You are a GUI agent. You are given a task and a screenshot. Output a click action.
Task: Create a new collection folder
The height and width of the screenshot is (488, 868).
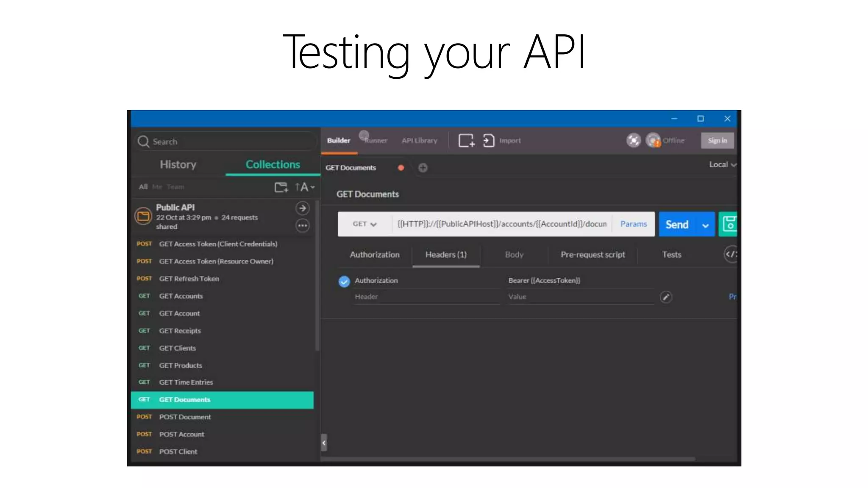[281, 187]
